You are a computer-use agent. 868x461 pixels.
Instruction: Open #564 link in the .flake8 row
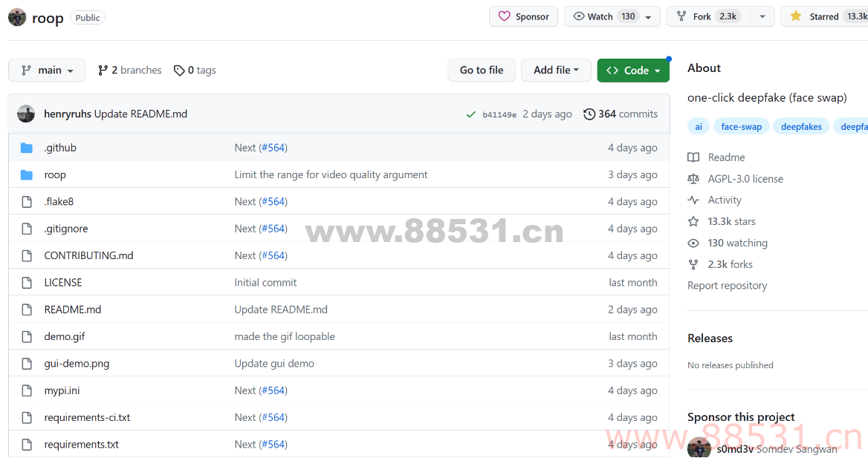(273, 202)
